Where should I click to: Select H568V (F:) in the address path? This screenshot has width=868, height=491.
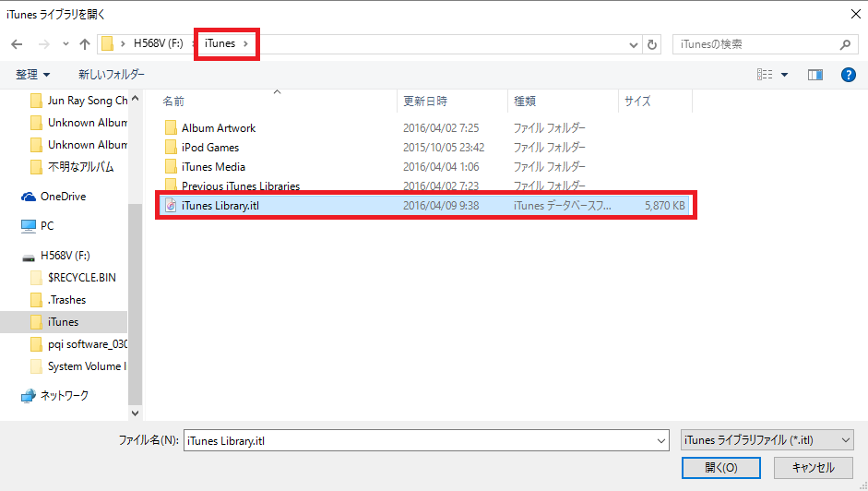tap(159, 43)
